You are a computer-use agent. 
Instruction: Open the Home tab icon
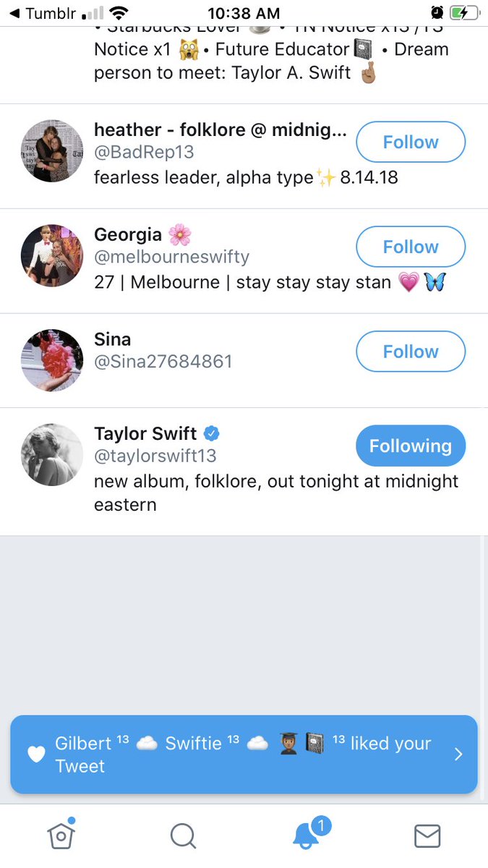tap(61, 836)
